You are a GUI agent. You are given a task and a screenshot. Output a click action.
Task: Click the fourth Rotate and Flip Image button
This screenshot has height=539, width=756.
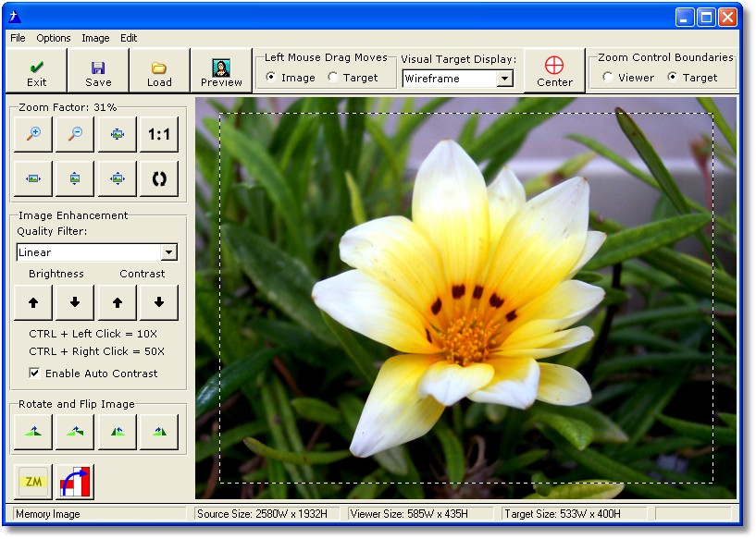coord(159,432)
